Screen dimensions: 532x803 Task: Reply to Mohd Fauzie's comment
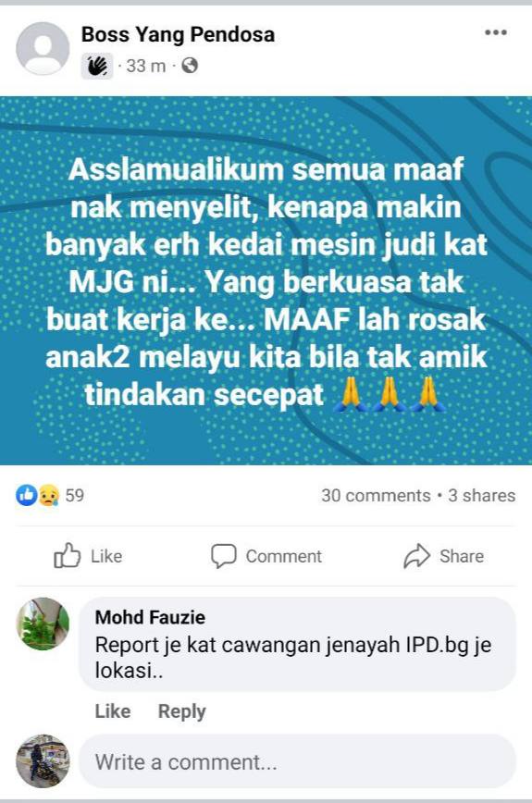[x=181, y=710]
